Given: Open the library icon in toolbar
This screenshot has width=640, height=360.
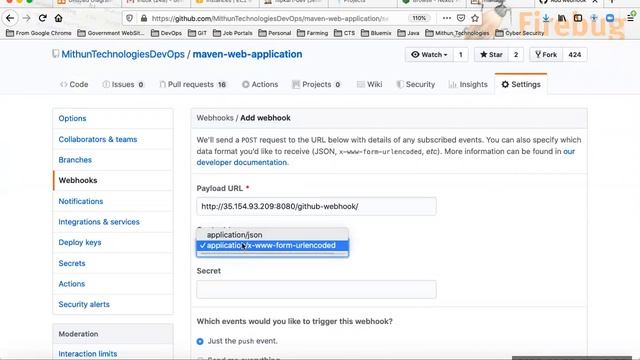Looking at the screenshot, I should 562,18.
